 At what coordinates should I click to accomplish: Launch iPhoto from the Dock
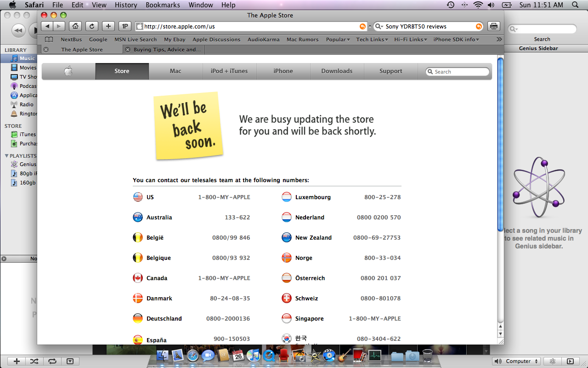click(299, 356)
